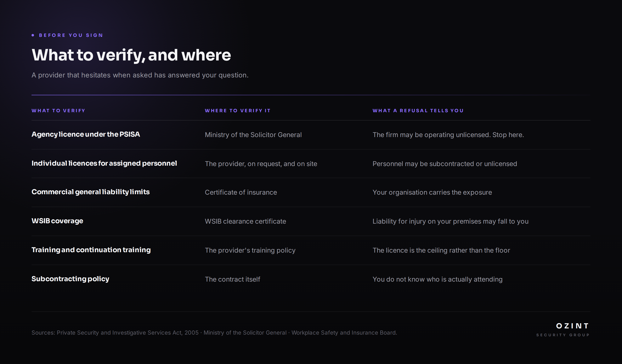Click the OZINT Security Group logo
This screenshot has height=364, width=622.
[x=563, y=330]
